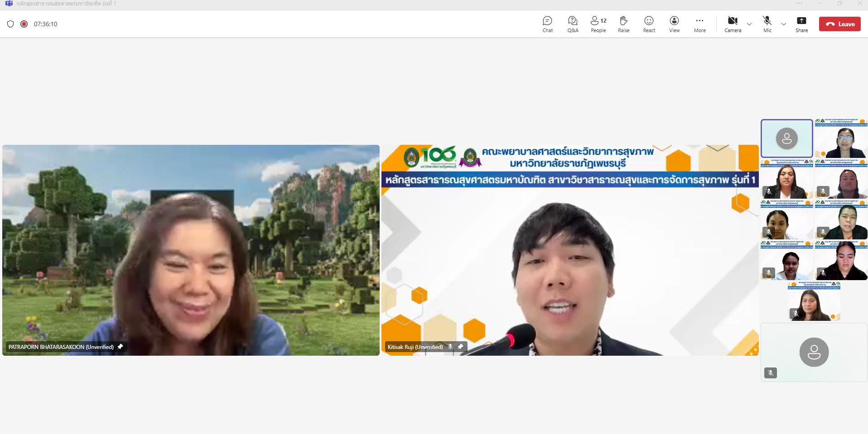Expand mic options dropdown arrow
The image size is (868, 434).
(784, 24)
